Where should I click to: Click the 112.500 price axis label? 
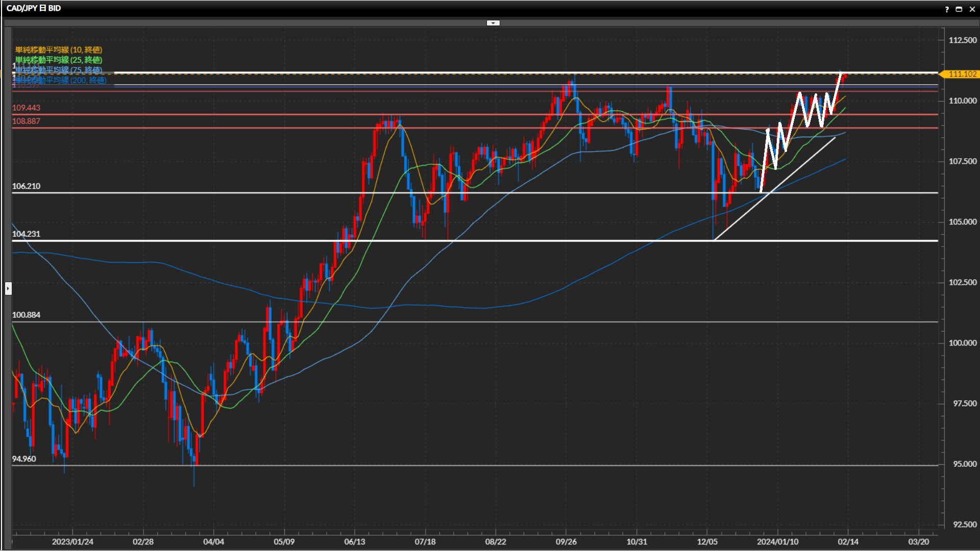click(962, 40)
